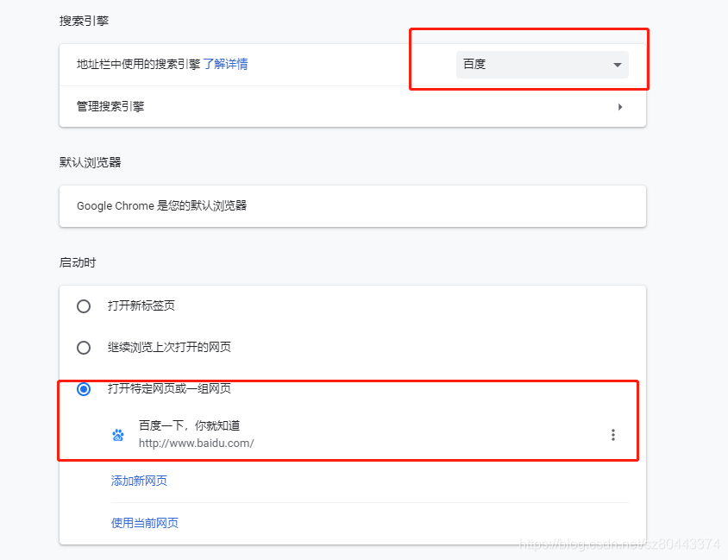The height and width of the screenshot is (560, 728).
Task: Click the Google Chrome 是您的默认浏览器 text
Action: (x=161, y=205)
